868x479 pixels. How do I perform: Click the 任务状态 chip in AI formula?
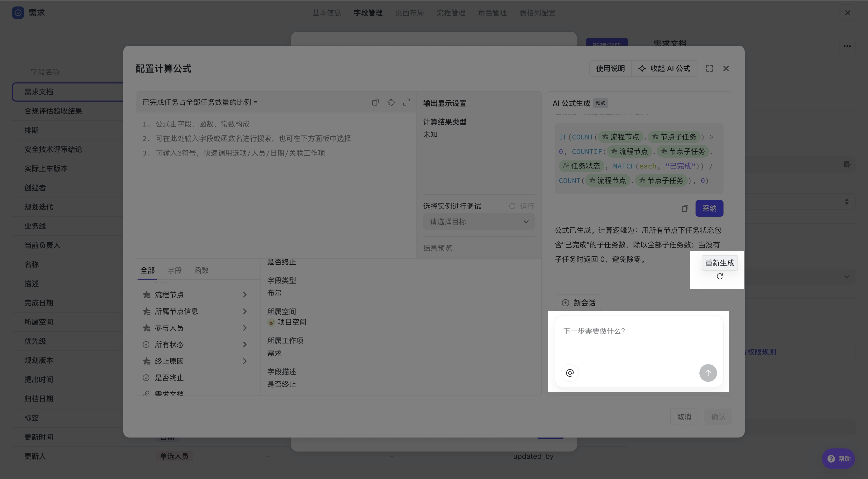click(x=581, y=166)
